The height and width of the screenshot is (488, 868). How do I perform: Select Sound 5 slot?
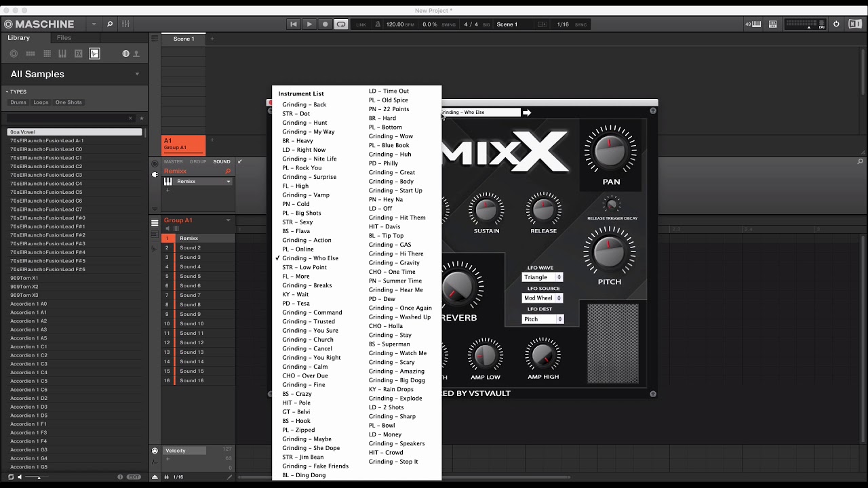point(199,276)
